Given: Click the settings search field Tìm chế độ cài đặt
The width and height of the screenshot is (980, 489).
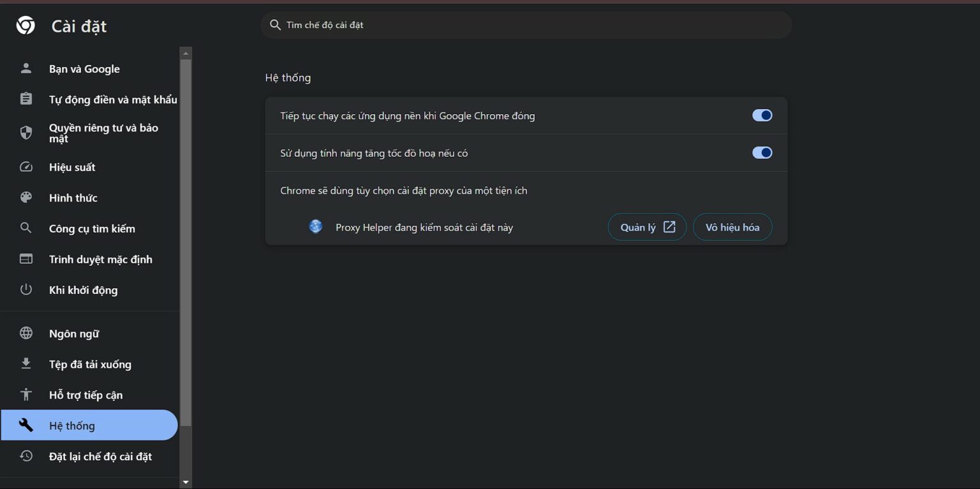Looking at the screenshot, I should coord(525,25).
